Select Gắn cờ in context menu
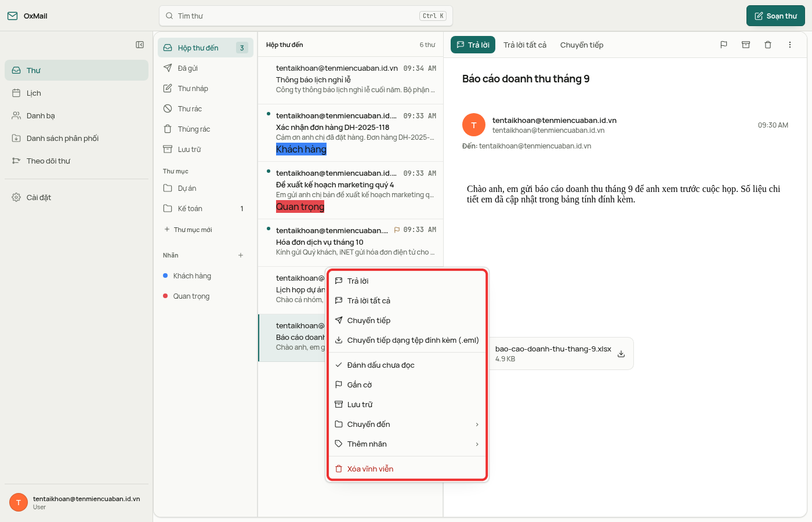Image resolution: width=812 pixels, height=522 pixels. 407,385
